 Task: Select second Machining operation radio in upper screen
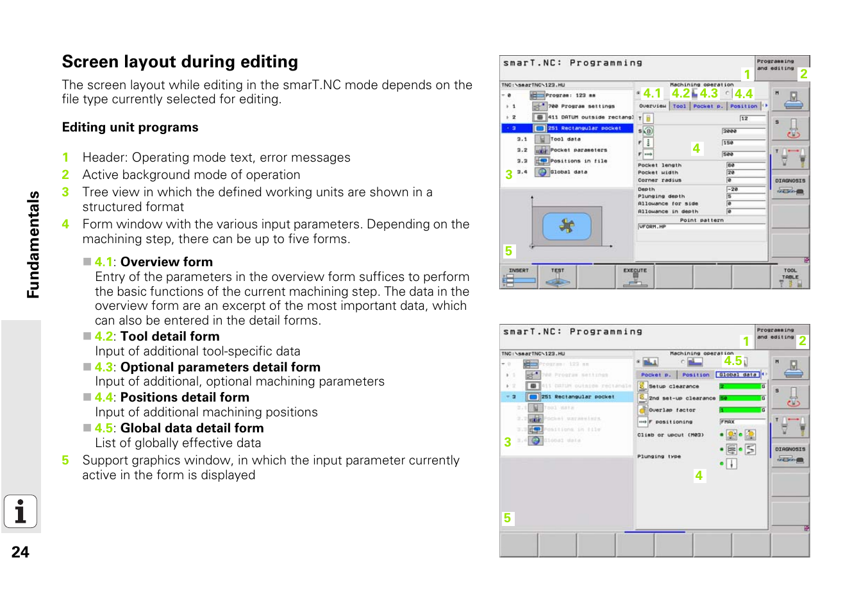728,94
